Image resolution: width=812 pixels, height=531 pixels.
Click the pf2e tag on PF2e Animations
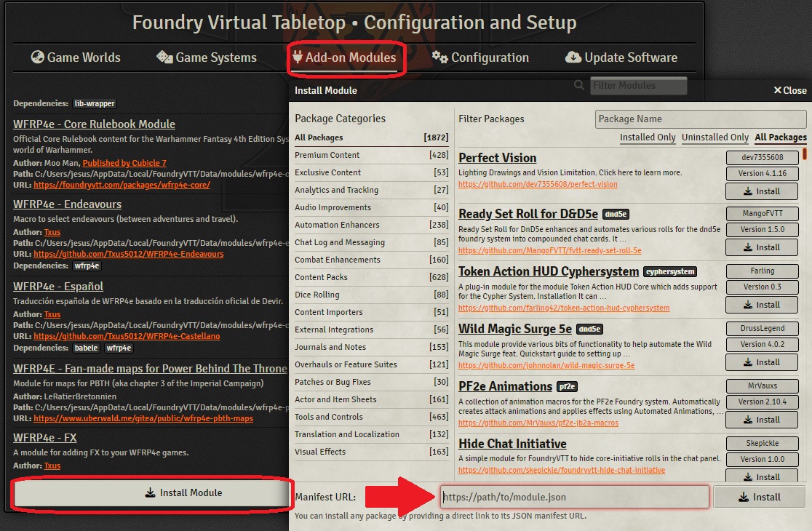[567, 386]
